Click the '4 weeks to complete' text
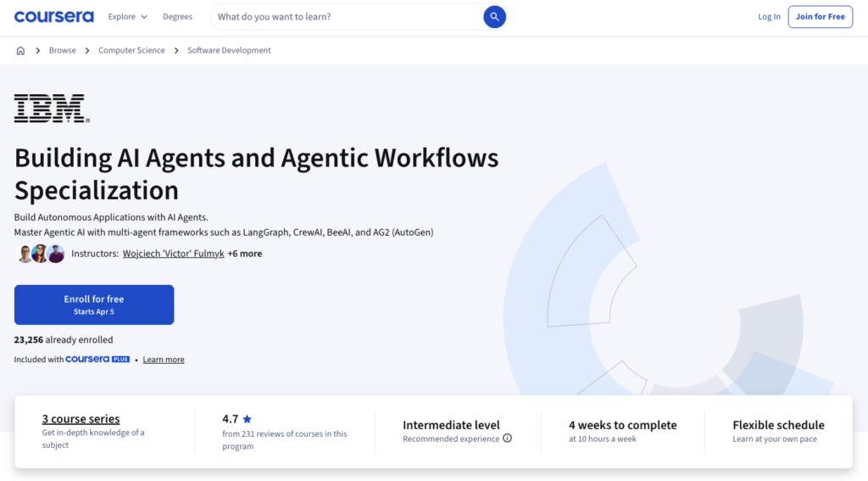 pos(623,425)
